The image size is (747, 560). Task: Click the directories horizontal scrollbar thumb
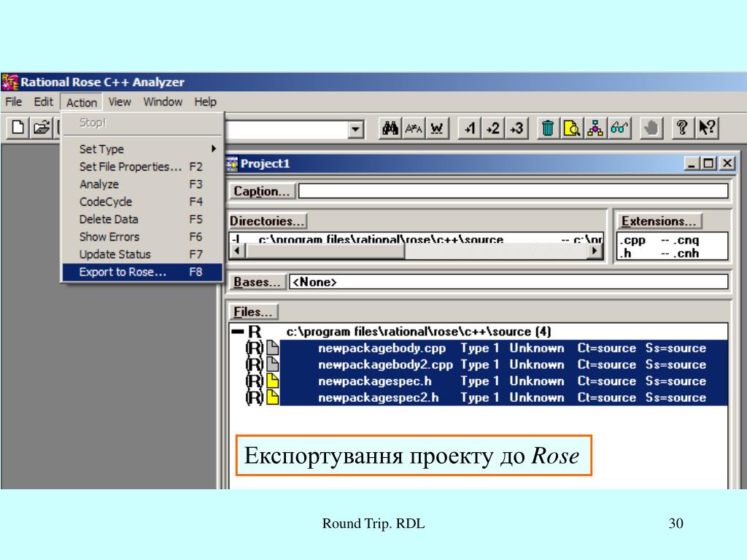point(325,251)
